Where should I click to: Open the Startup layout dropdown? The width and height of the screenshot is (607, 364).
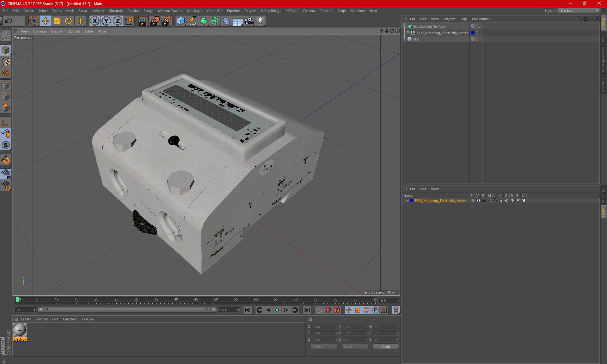click(x=579, y=10)
